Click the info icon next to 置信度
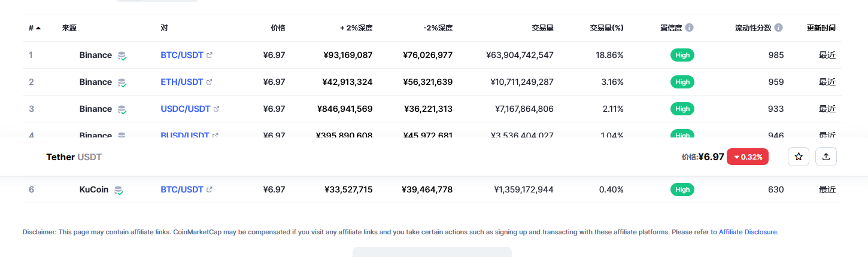Screen dimensions: 868x257 [x=690, y=27]
